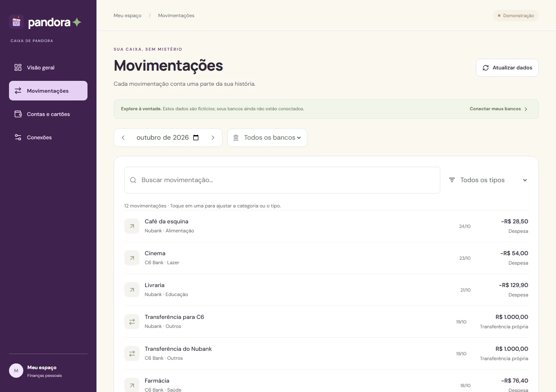Click the Demonstração badge
This screenshot has width=556, height=392.
516,16
